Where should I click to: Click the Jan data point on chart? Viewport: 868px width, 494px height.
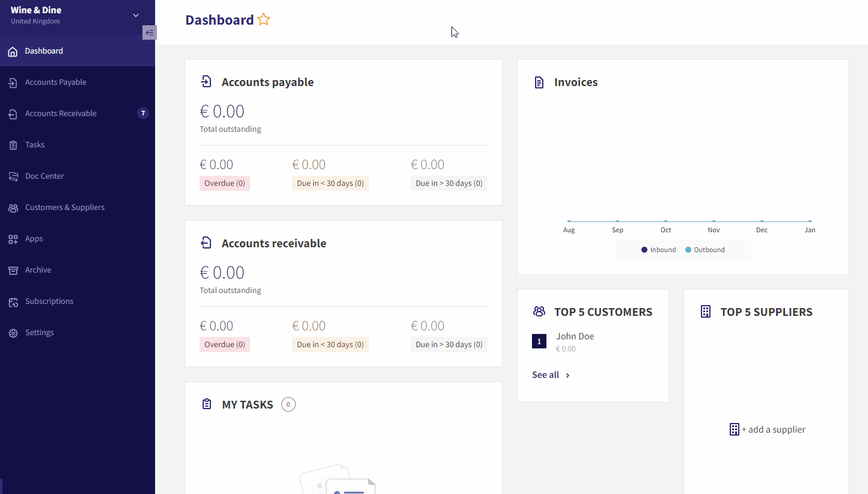[810, 221]
